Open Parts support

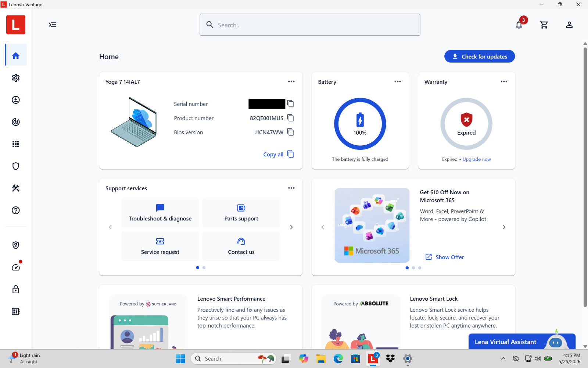pos(241,213)
